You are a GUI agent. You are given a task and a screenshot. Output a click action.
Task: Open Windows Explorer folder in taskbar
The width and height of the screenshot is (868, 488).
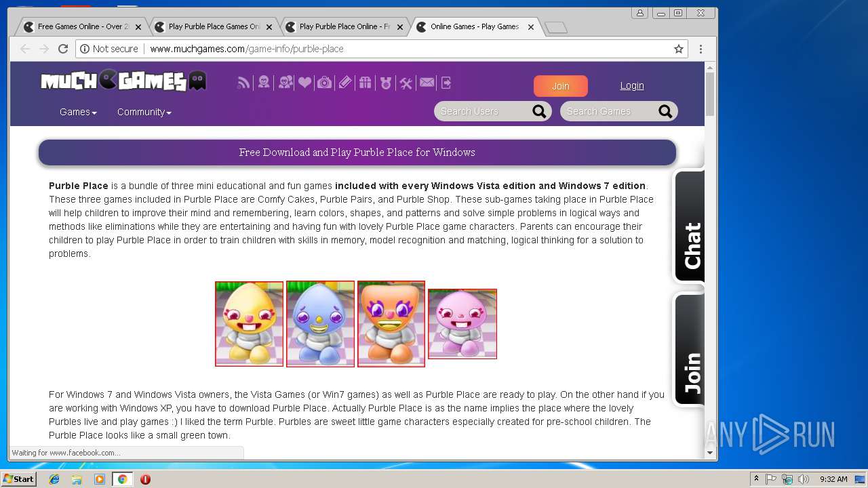click(77, 479)
